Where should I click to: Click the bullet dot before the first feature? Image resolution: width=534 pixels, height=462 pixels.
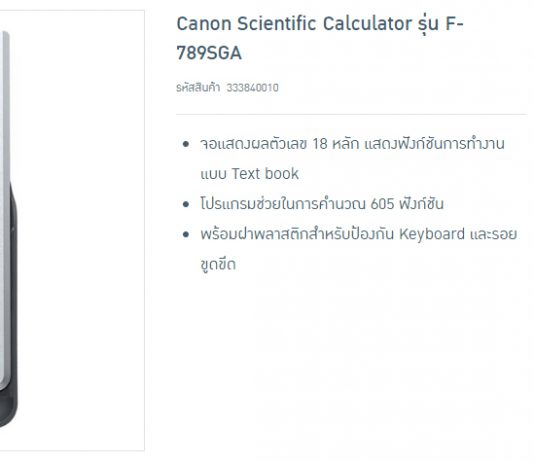tap(186, 144)
